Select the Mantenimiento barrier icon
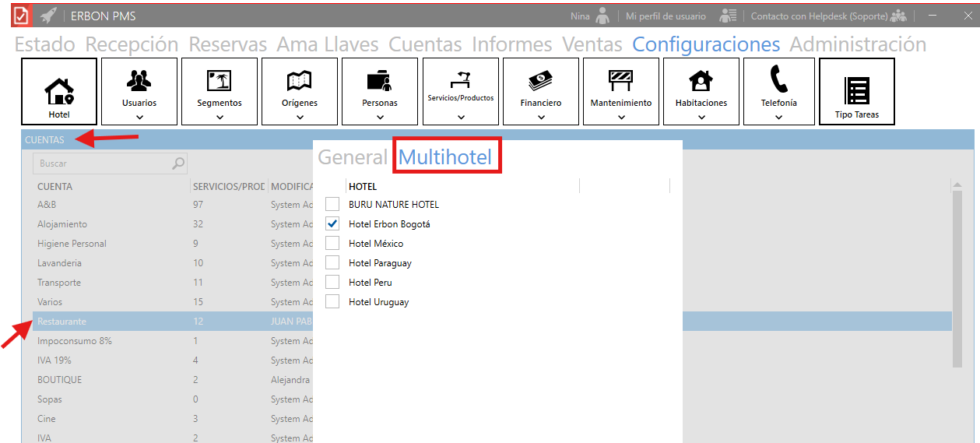 (620, 80)
